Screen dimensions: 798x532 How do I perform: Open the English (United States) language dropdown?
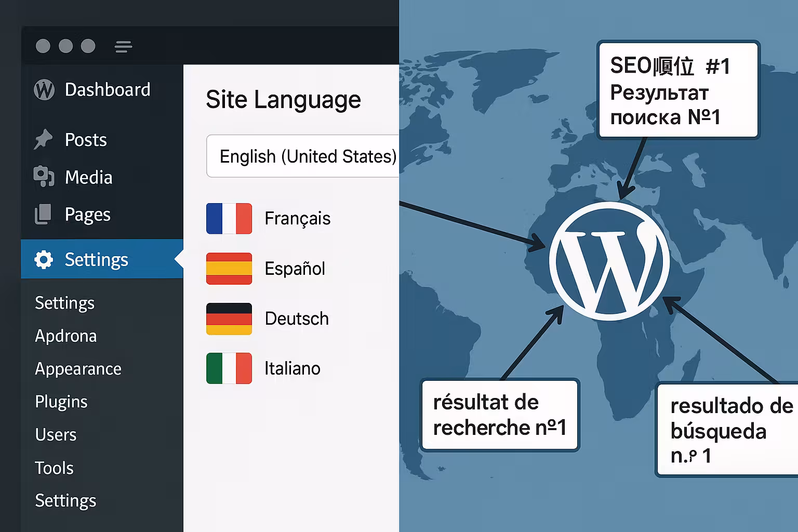pos(303,156)
